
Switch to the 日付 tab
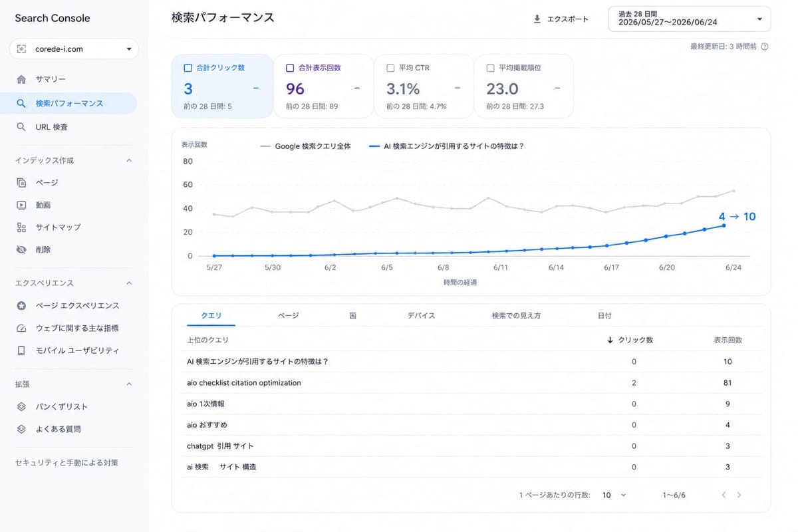pyautogui.click(x=604, y=315)
